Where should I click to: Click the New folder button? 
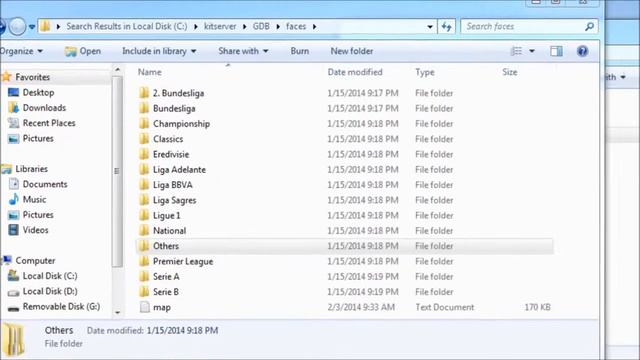tap(352, 51)
